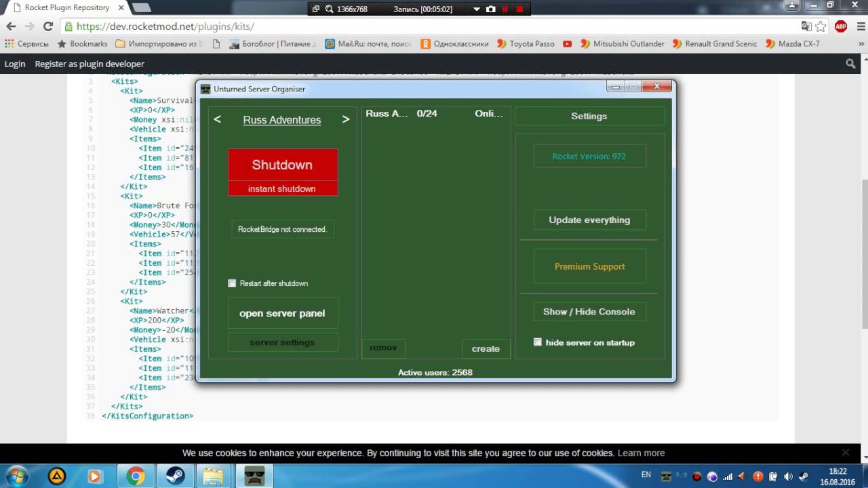Click the search magnifier on the Rocket site
This screenshot has height=488, width=868.
pos(851,64)
